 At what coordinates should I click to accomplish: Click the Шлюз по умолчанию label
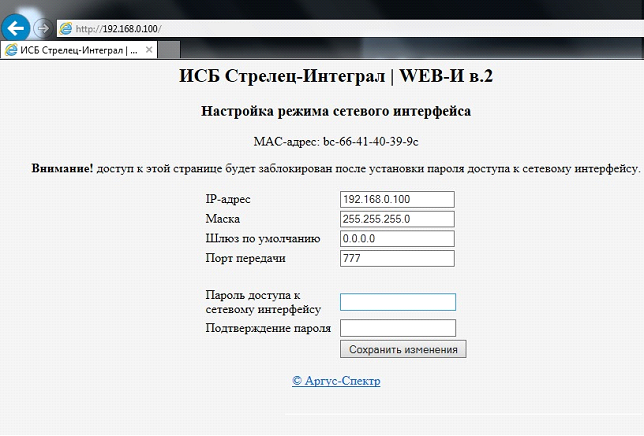tap(263, 239)
